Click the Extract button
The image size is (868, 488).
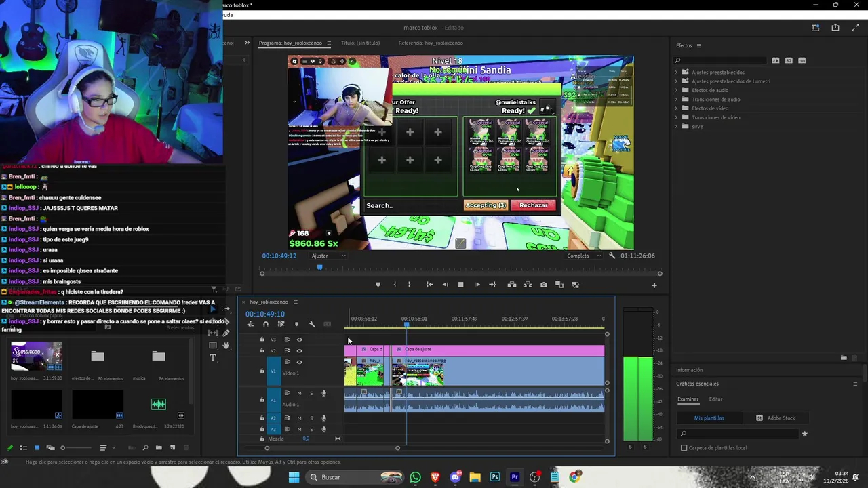(528, 285)
